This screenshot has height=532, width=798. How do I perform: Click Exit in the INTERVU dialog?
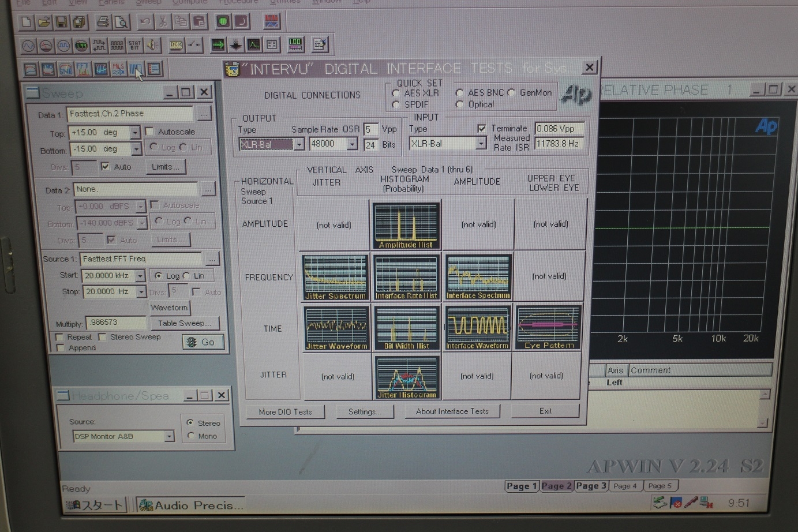(x=545, y=411)
